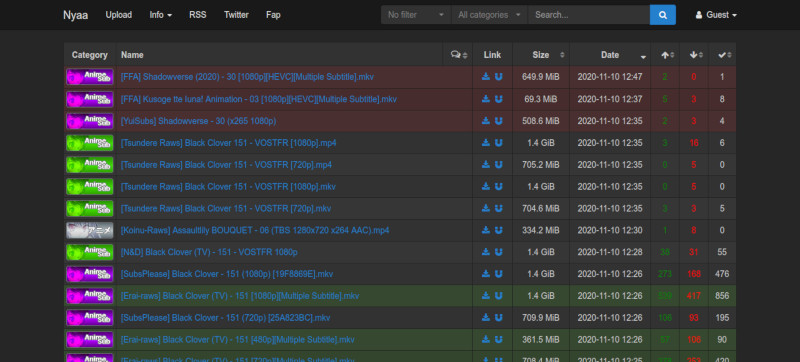Open magnet link for [N&D] Black Clover VOSTFR 1080p
Viewport: 800px width, 362px height.
coord(498,252)
